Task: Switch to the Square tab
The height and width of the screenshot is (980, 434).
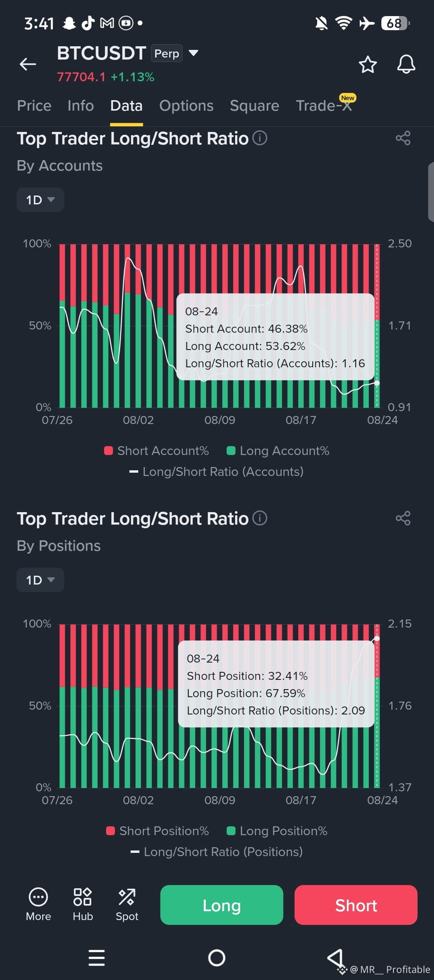Action: point(254,106)
